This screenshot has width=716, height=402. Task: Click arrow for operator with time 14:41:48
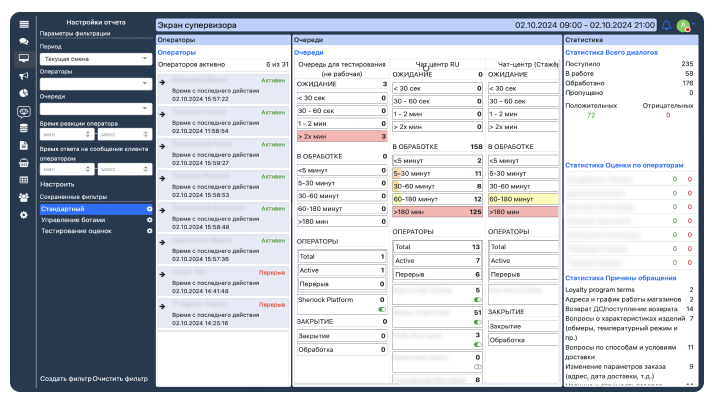[162, 274]
